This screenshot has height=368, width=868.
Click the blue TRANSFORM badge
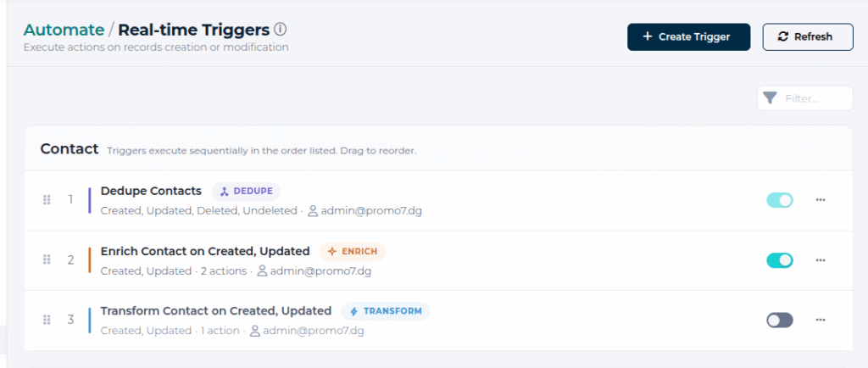[386, 311]
